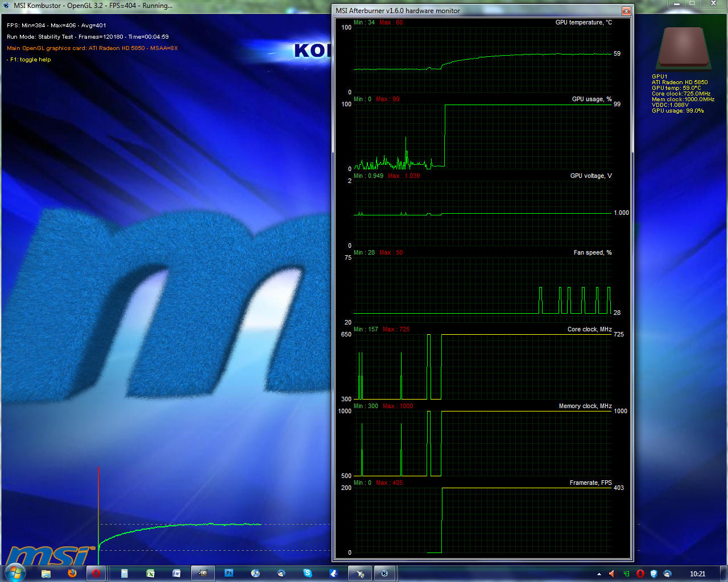Launch Firefox from the taskbar

(72, 573)
